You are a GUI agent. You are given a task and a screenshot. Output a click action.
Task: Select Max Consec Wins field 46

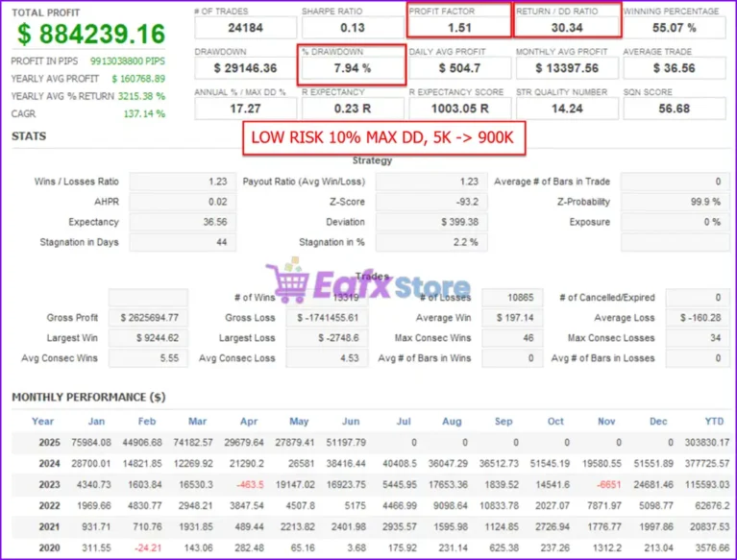[513, 338]
